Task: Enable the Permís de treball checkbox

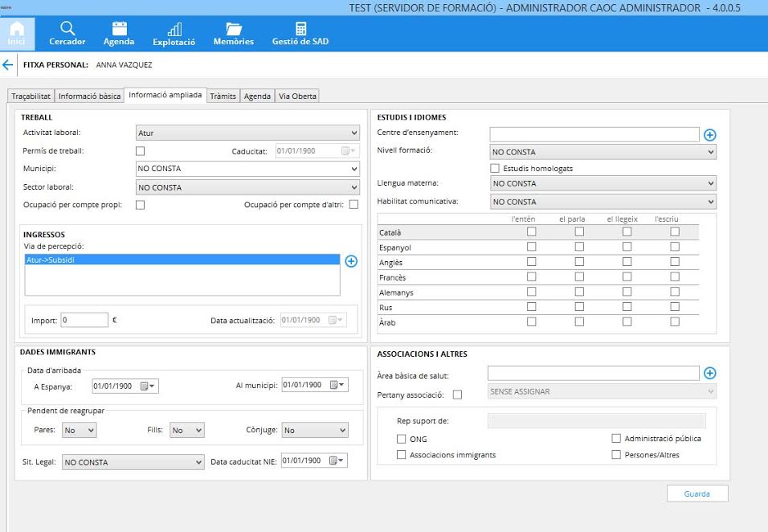Action: (141, 151)
